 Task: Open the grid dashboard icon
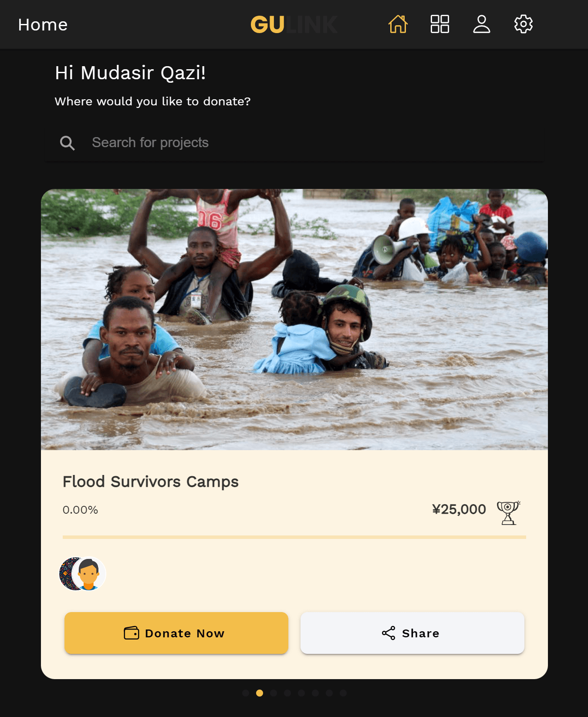[439, 24]
